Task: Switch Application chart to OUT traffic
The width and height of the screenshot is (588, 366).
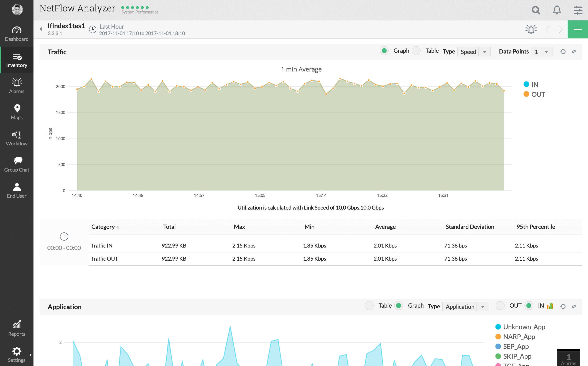Action: (499, 307)
